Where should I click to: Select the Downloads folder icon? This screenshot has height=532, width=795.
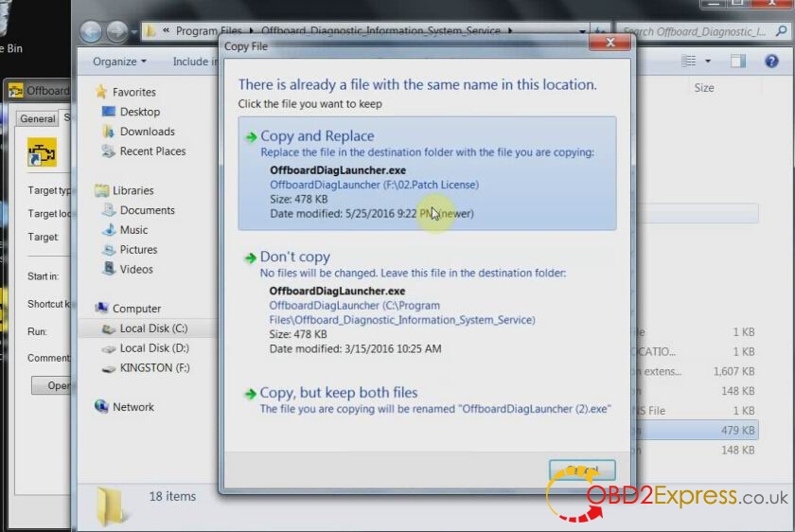pyautogui.click(x=109, y=132)
